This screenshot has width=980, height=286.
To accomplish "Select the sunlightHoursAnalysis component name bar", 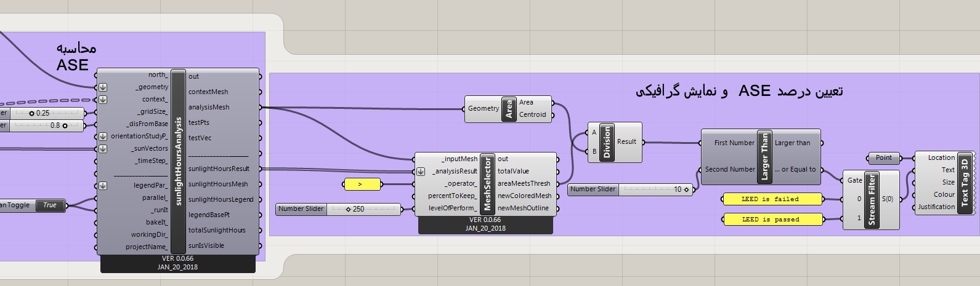I will 179,161.
